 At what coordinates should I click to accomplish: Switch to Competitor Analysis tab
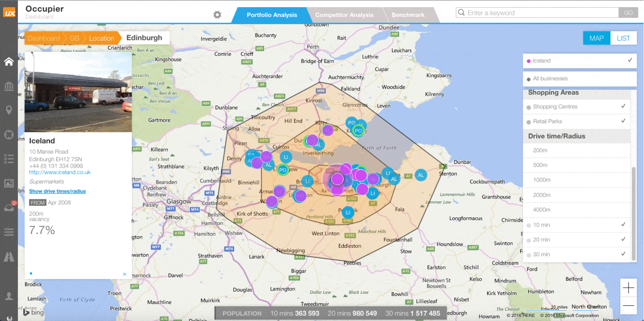pyautogui.click(x=344, y=15)
